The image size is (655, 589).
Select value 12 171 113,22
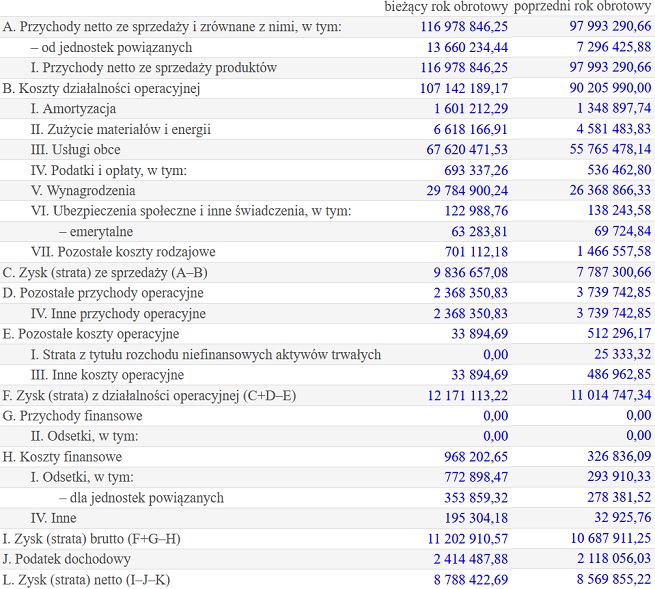(x=467, y=395)
